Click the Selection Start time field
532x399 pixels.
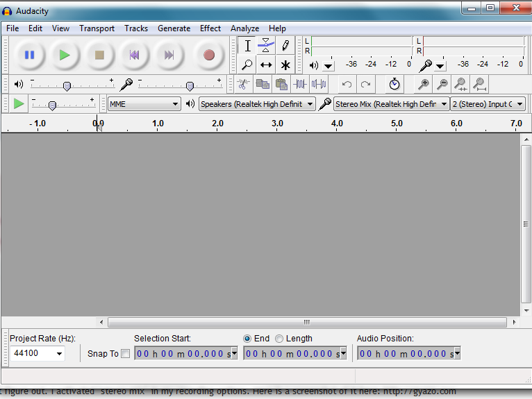pos(186,353)
